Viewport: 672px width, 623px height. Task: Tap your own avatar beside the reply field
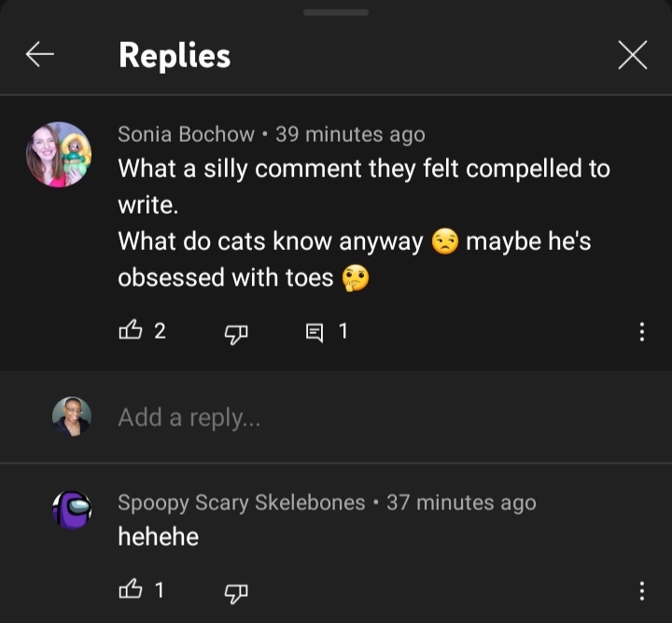coord(72,417)
